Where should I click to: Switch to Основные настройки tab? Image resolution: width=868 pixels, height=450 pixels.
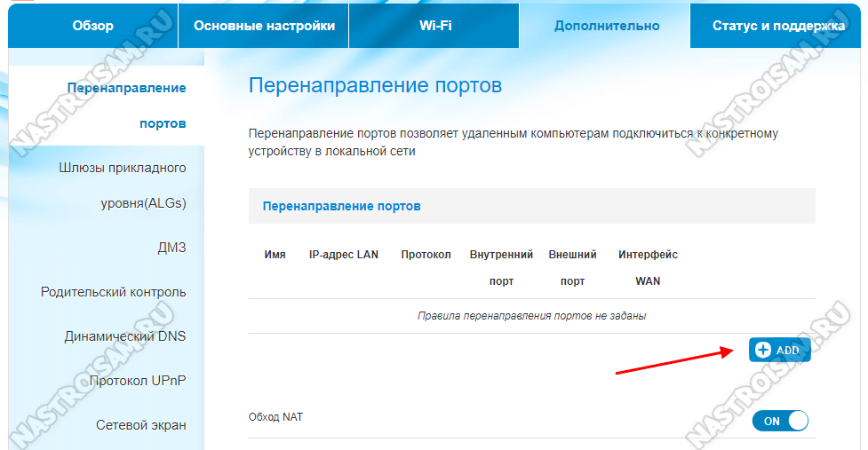coord(264,26)
